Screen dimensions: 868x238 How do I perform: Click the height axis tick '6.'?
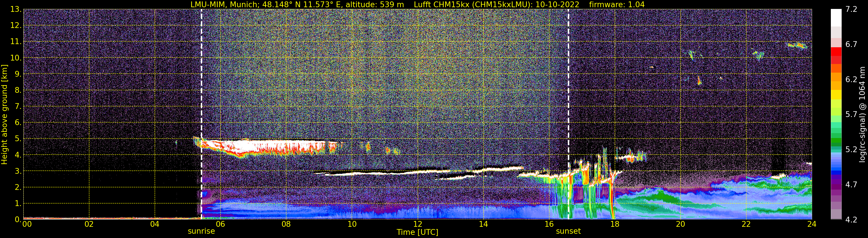click(18, 123)
